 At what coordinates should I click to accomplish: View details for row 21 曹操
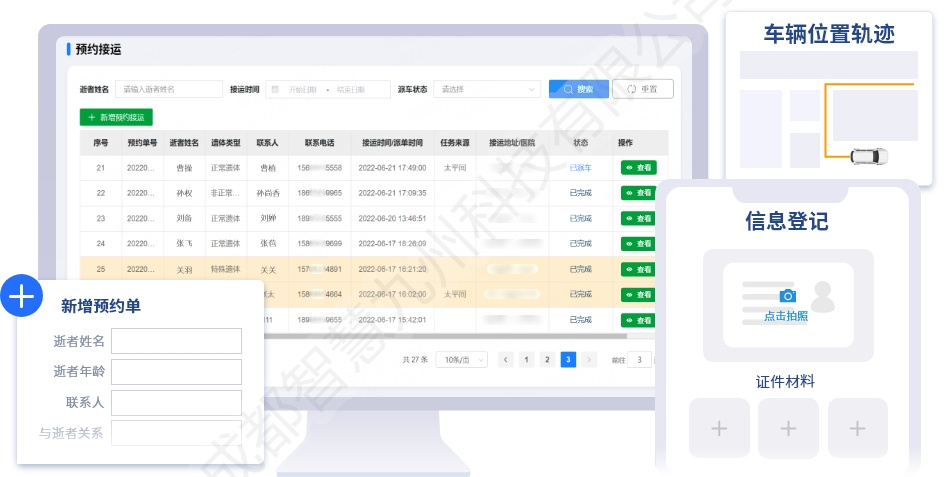click(637, 168)
